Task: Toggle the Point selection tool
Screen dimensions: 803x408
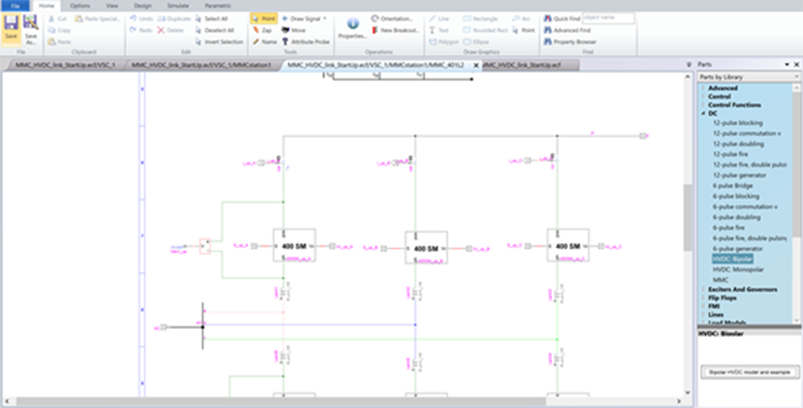Action: (x=264, y=18)
